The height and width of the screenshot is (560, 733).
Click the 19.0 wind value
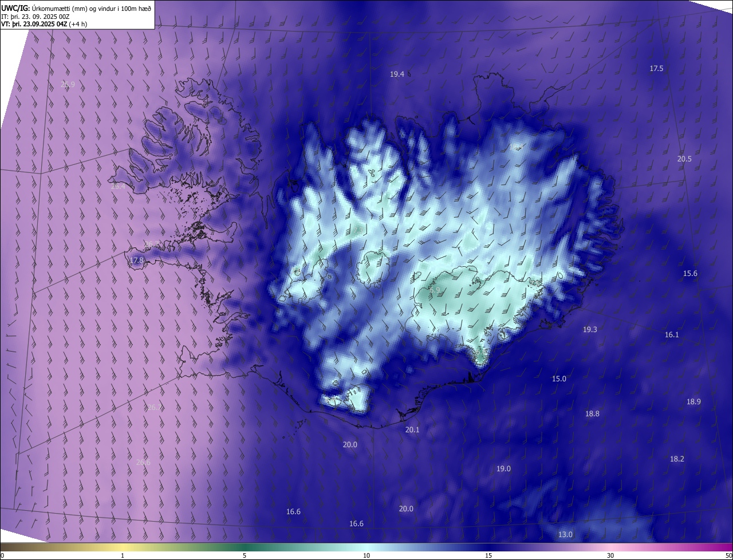pos(503,469)
